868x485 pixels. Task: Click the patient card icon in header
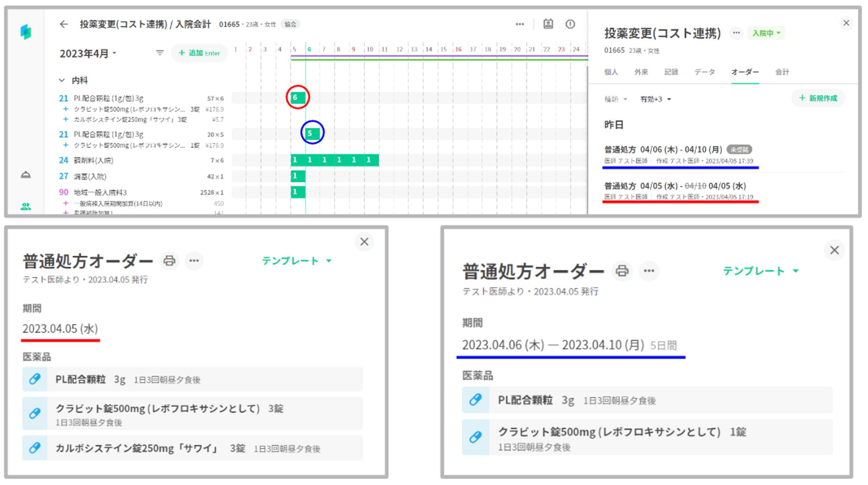(x=548, y=24)
